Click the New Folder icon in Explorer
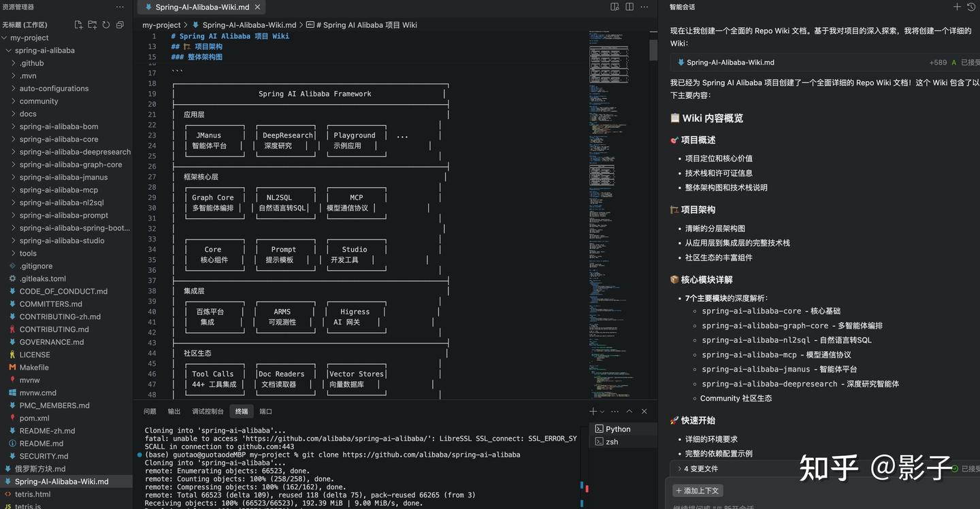980x509 pixels. (x=92, y=24)
